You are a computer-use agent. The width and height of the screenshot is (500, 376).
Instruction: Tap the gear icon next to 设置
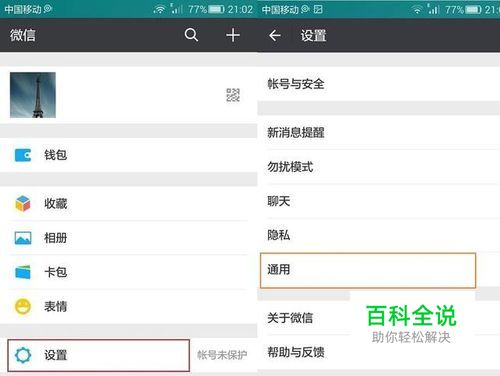(23, 355)
